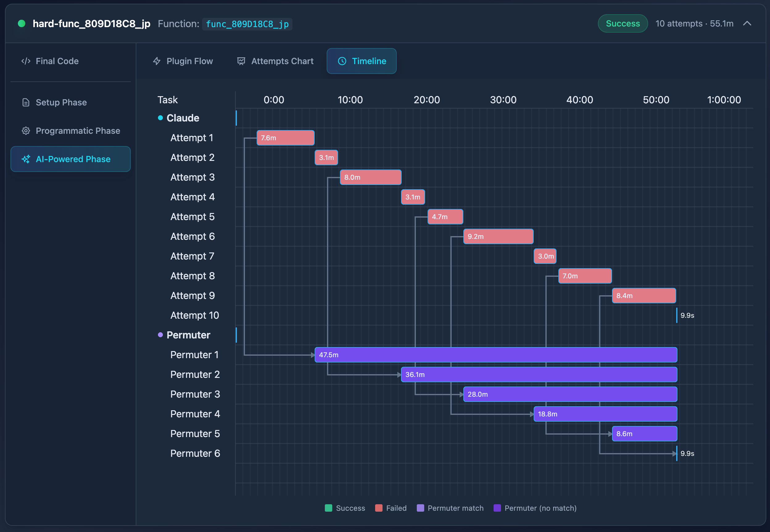Screen dimensions: 770x532
Task: Collapse the function panel with the chevron
Action: coord(747,23)
